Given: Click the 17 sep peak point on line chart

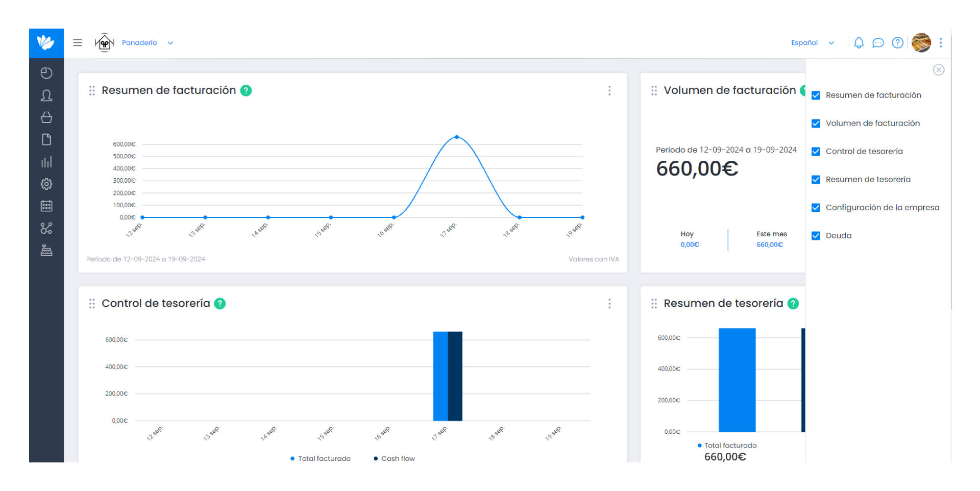Looking at the screenshot, I should point(457,137).
